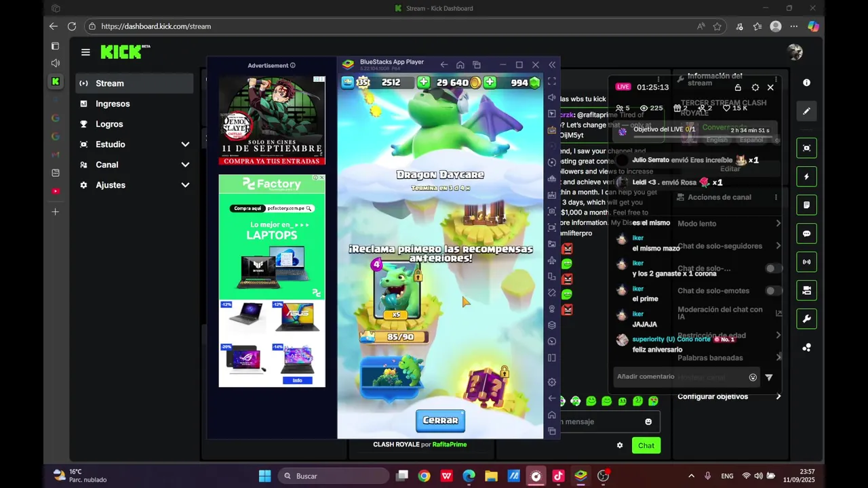Select Stream in the sidebar
868x488 pixels.
click(135, 83)
